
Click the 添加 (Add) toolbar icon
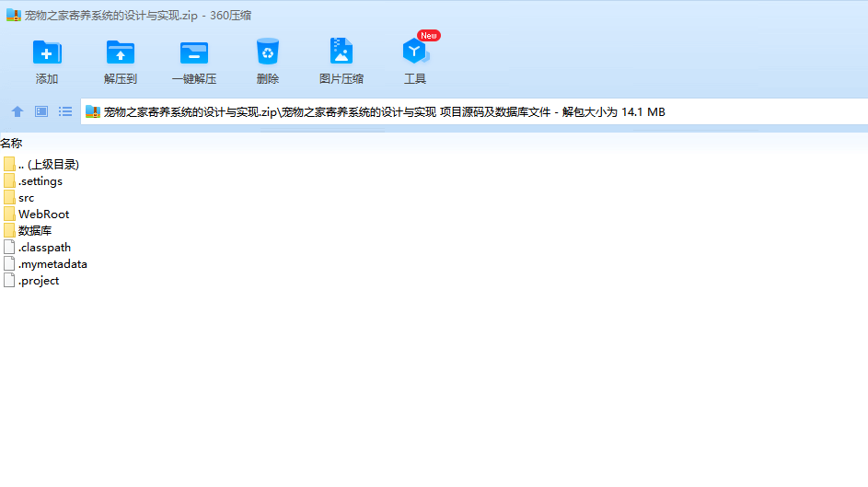pyautogui.click(x=47, y=53)
